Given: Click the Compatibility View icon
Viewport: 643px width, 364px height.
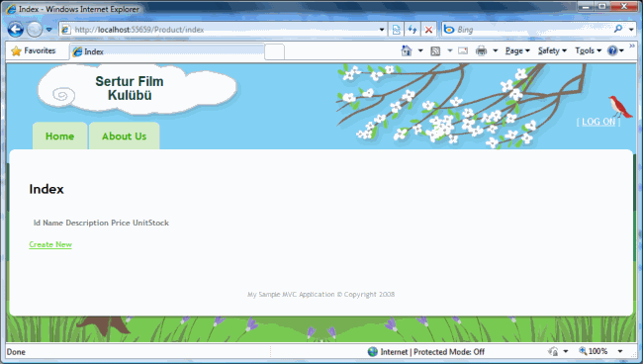Looking at the screenshot, I should [x=396, y=30].
